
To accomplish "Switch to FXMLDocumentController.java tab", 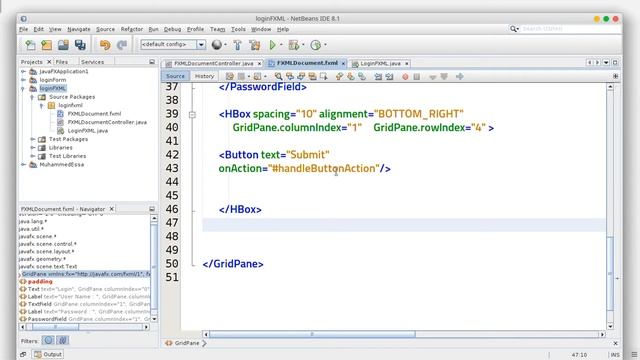I will tap(213, 64).
